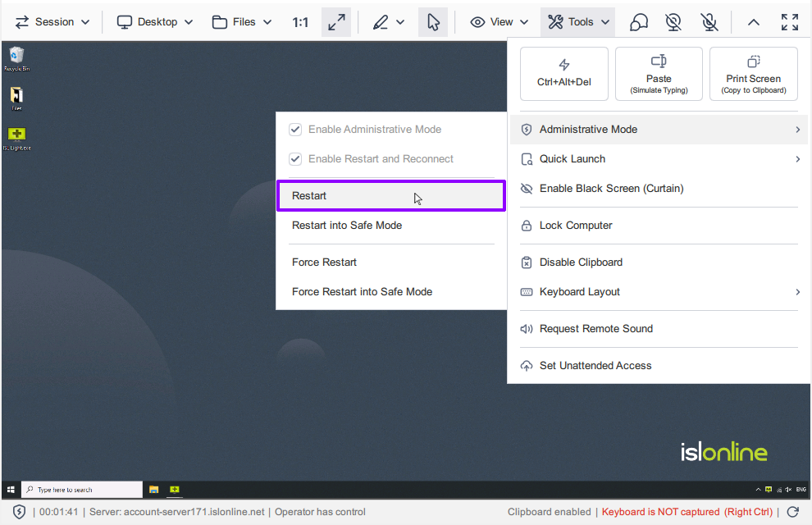The image size is (812, 525).
Task: Click the status bar security shield icon
Action: click(x=19, y=512)
